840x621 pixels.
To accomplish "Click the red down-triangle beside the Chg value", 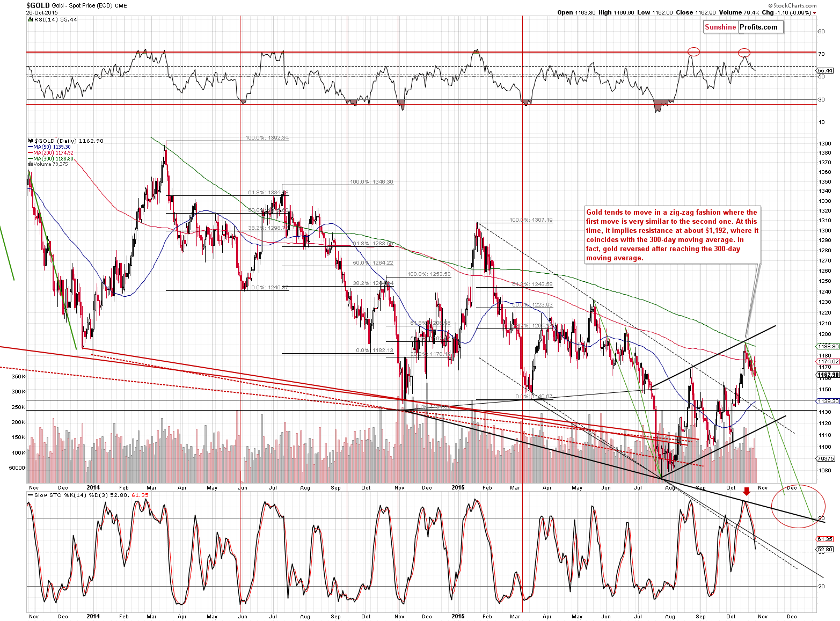I will point(814,13).
